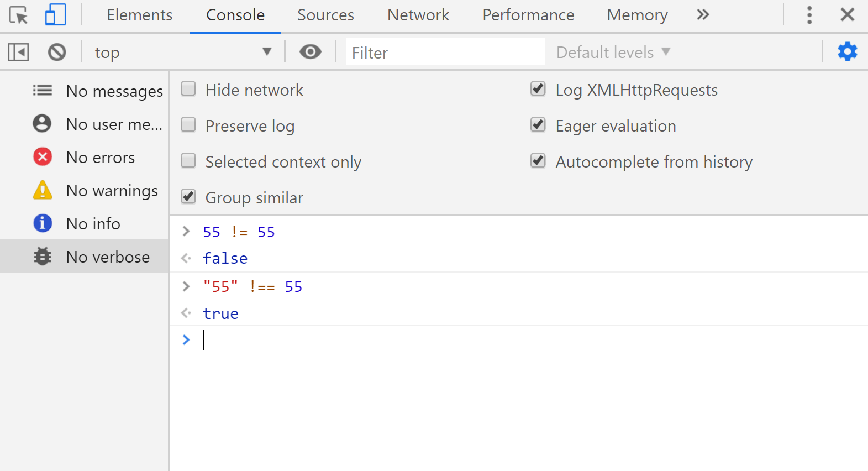Go to the Memory tab
The width and height of the screenshot is (868, 471).
pyautogui.click(x=638, y=15)
